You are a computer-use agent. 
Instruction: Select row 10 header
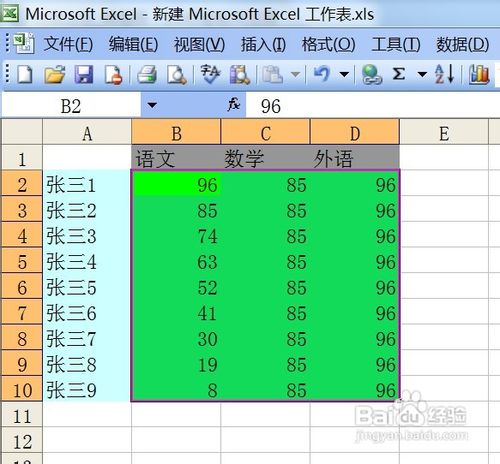point(22,389)
